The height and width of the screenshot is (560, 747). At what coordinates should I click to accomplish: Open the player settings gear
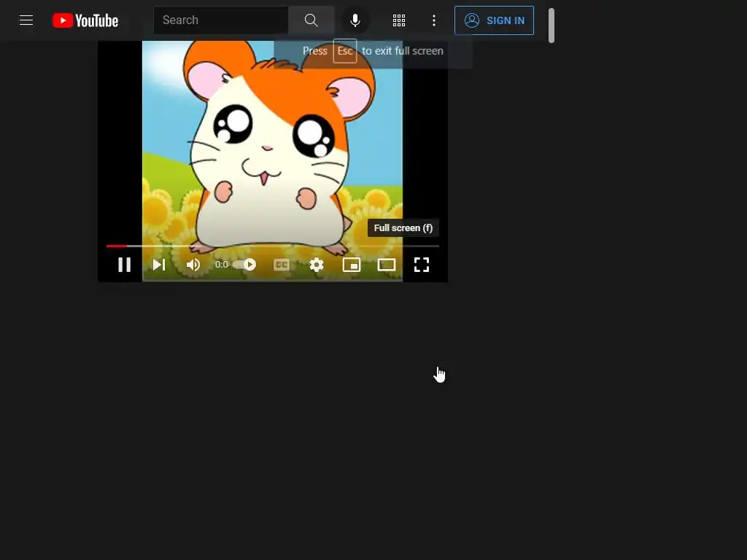point(317,265)
